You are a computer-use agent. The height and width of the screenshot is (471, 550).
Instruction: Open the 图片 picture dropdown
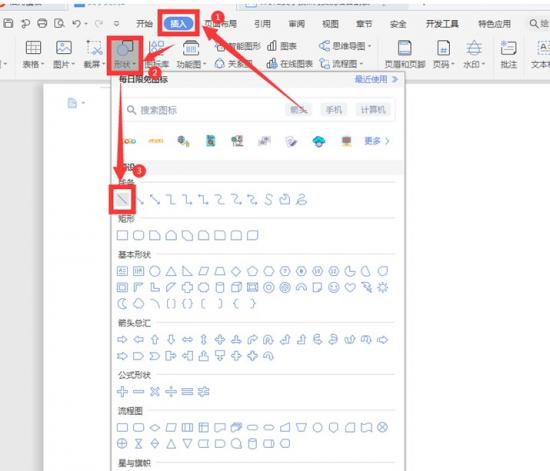click(x=64, y=55)
